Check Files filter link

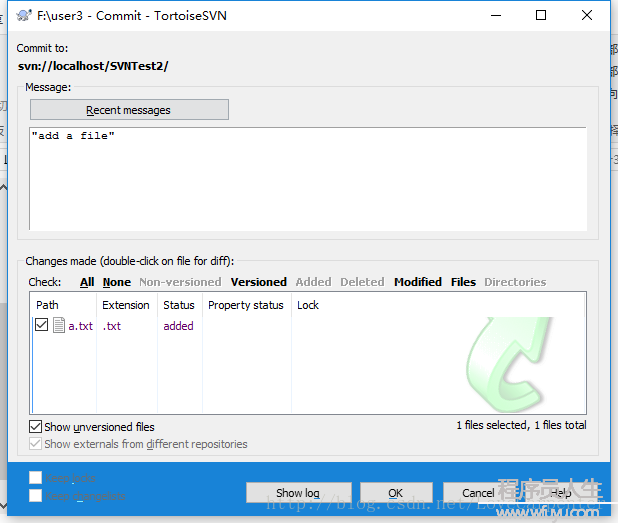click(x=464, y=282)
